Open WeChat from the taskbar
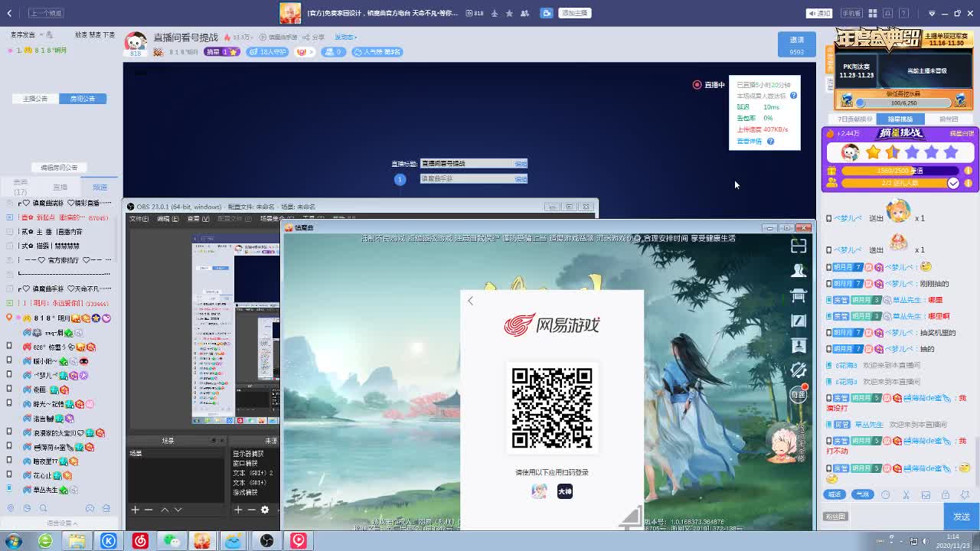 click(x=171, y=541)
